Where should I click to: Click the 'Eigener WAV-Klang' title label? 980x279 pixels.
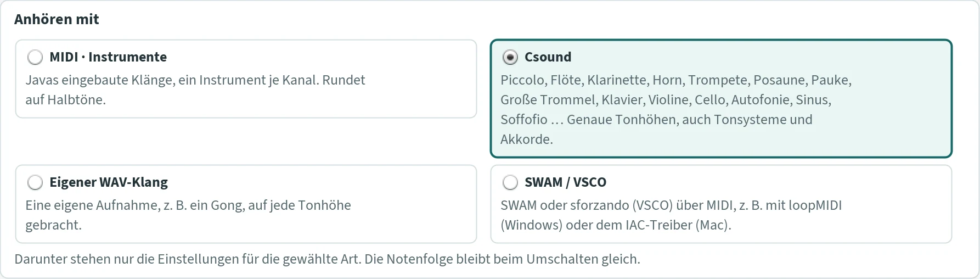[x=109, y=182]
